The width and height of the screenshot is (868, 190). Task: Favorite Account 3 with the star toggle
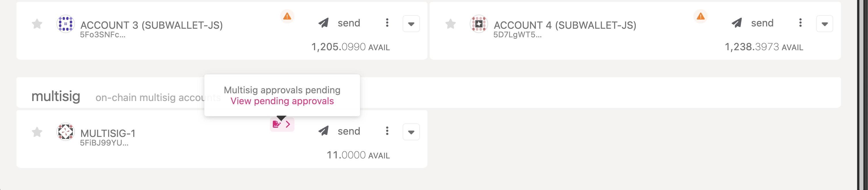tap(37, 24)
